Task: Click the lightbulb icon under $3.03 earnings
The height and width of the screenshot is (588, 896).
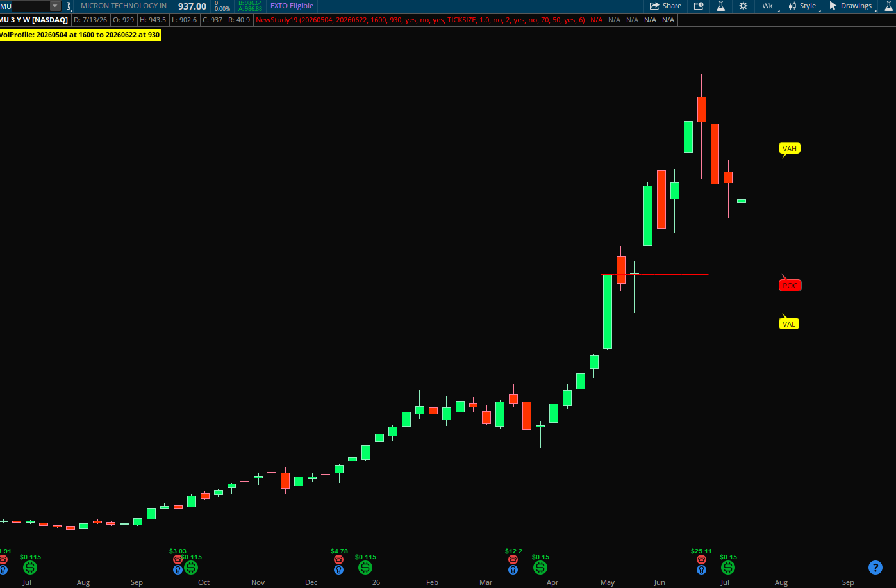Action: [x=178, y=569]
